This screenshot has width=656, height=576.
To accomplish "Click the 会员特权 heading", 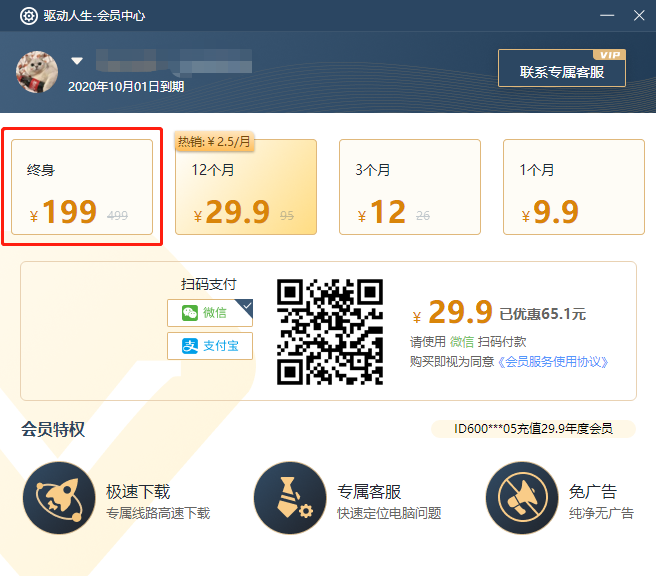I will 53,429.
